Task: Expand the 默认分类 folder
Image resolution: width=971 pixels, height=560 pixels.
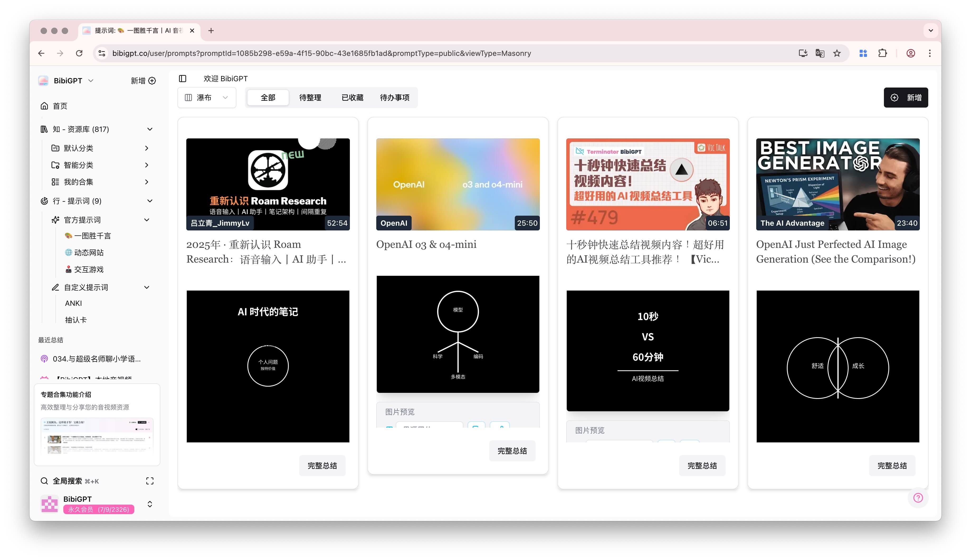Action: (x=147, y=148)
